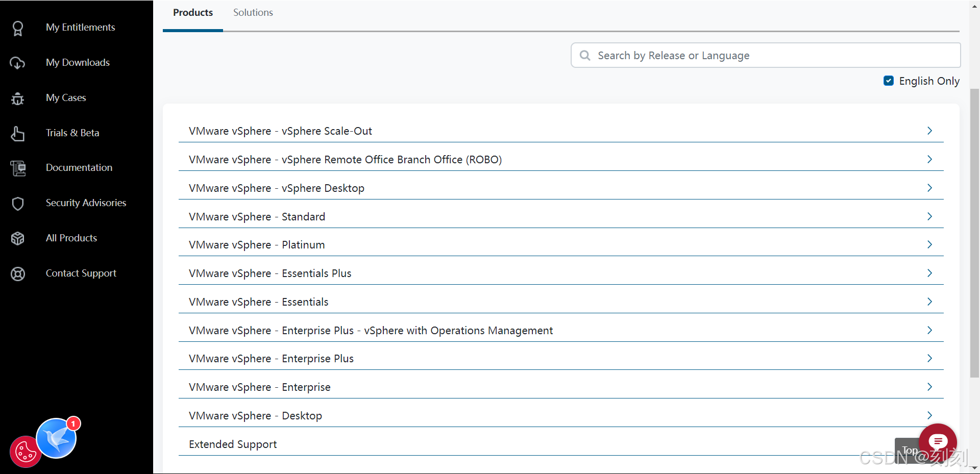Click the All Products cube icon
The height and width of the screenshot is (474, 980).
(x=18, y=238)
